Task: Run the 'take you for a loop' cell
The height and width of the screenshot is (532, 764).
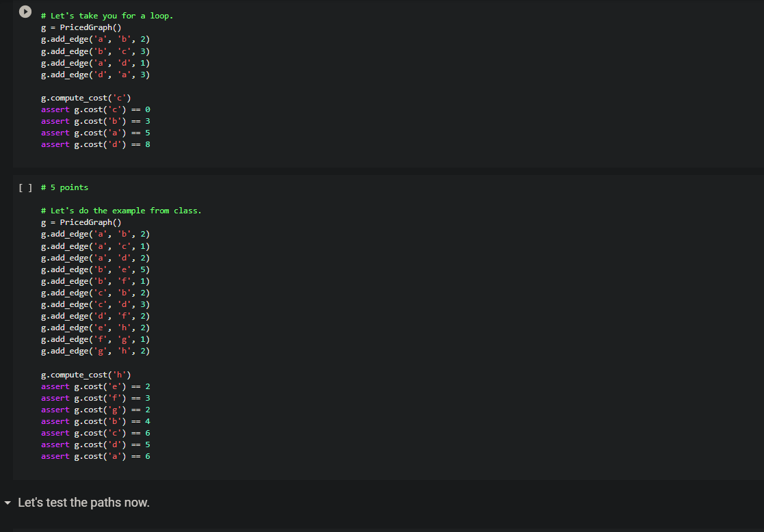Action: coord(25,12)
